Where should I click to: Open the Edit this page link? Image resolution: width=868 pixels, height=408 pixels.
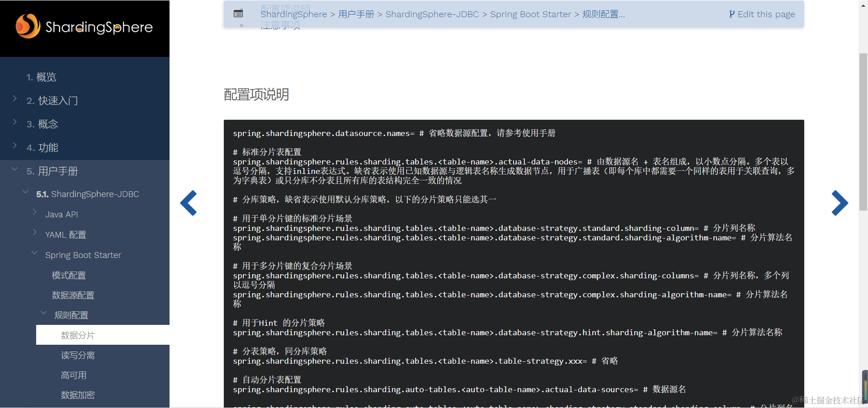pyautogui.click(x=766, y=14)
